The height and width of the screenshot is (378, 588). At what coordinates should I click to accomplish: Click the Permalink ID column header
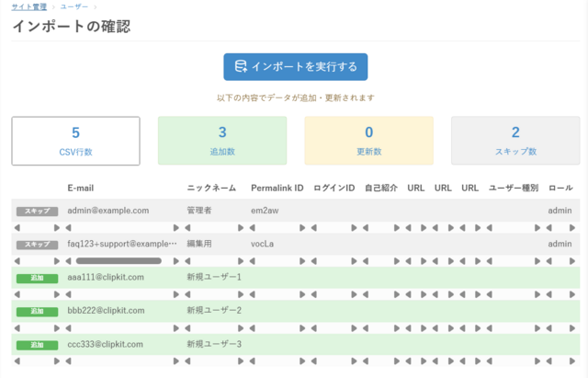pyautogui.click(x=277, y=188)
